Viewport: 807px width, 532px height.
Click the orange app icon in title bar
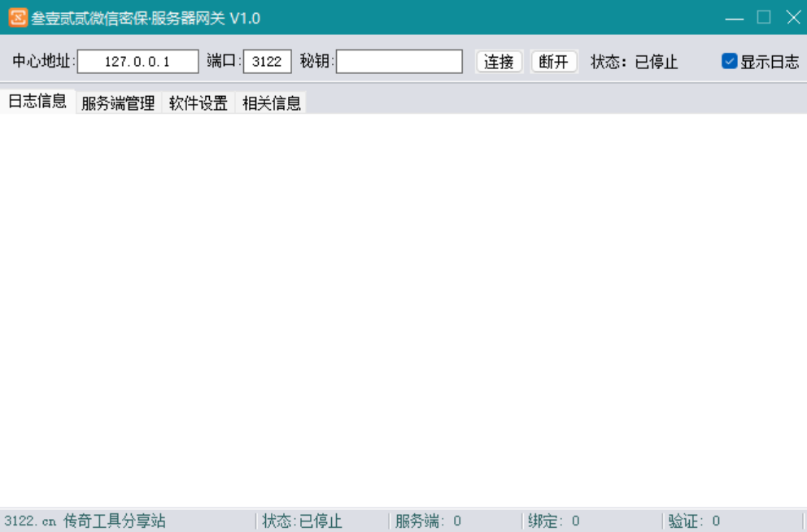(18, 18)
